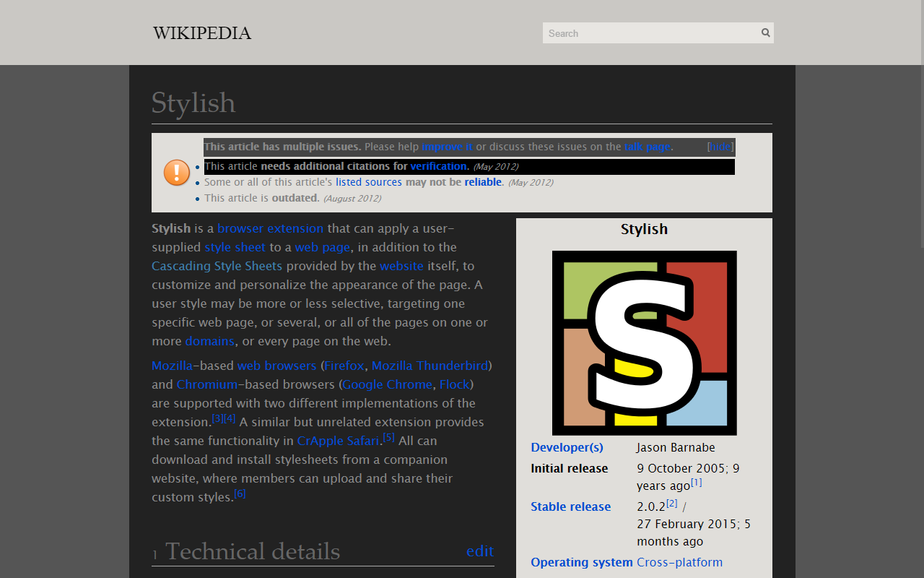Open the 'Developer(s)' infobox link

pos(567,447)
